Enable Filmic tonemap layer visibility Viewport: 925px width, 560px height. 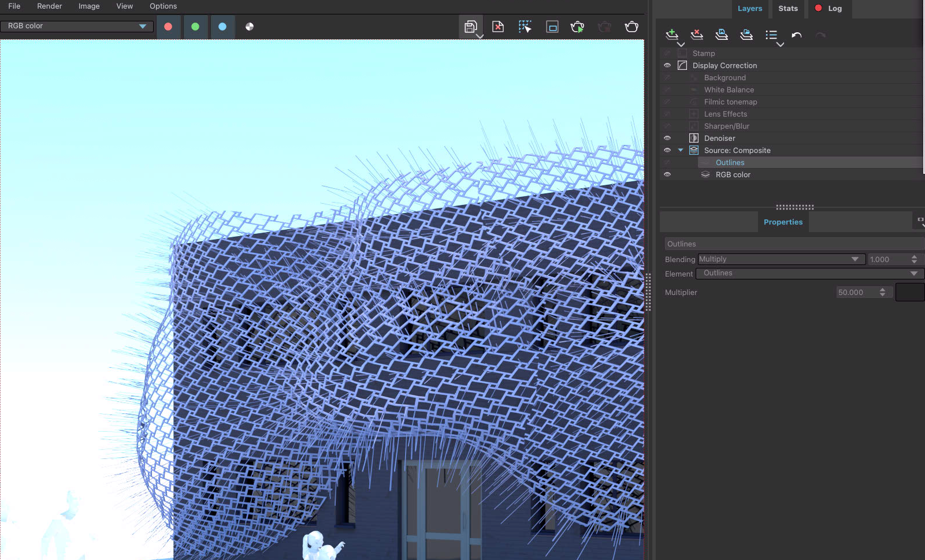[667, 102]
